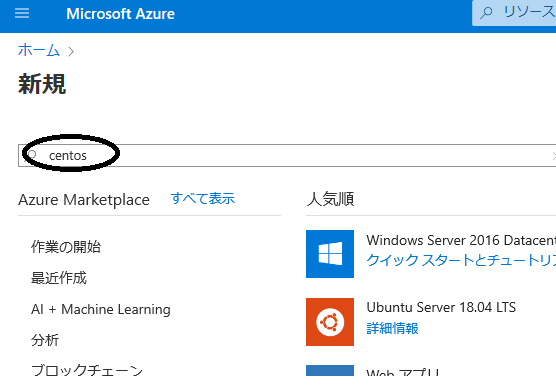Image resolution: width=556 pixels, height=391 pixels.
Task: Click the Microsoft Azure title
Action: (x=120, y=14)
